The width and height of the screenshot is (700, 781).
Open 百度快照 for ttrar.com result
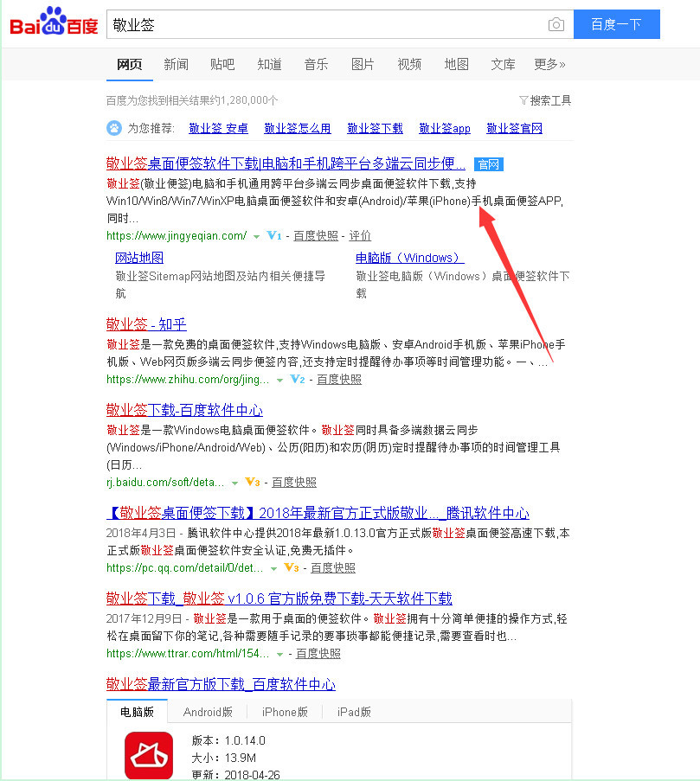click(318, 654)
